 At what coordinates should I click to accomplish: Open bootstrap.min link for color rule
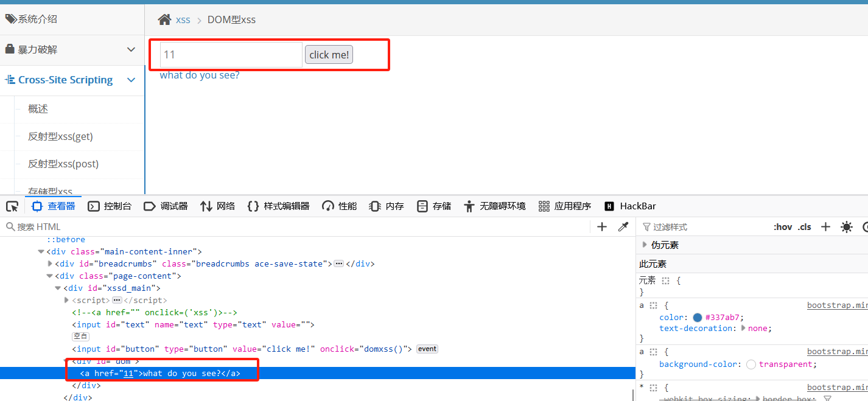click(x=837, y=305)
